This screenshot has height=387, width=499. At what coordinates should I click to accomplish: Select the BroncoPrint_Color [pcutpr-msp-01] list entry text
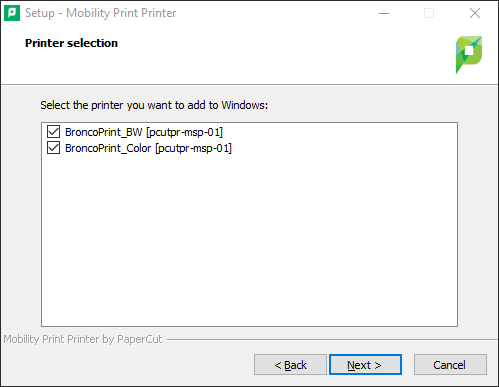pyautogui.click(x=148, y=148)
